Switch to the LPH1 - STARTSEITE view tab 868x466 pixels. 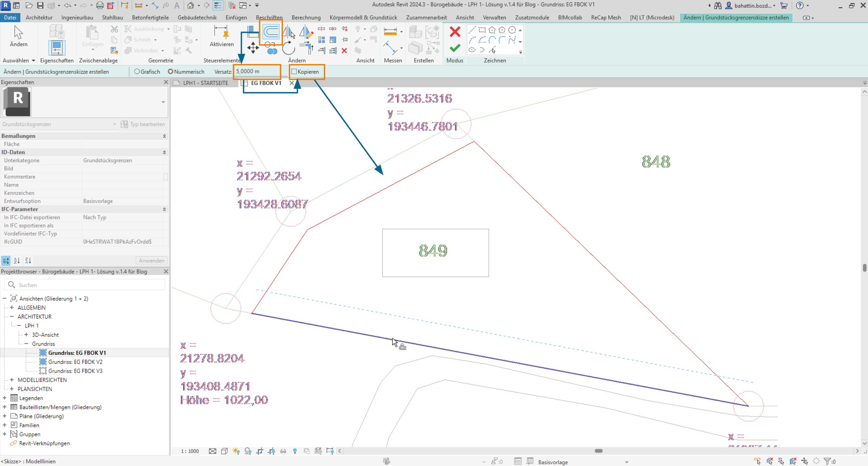click(x=205, y=83)
